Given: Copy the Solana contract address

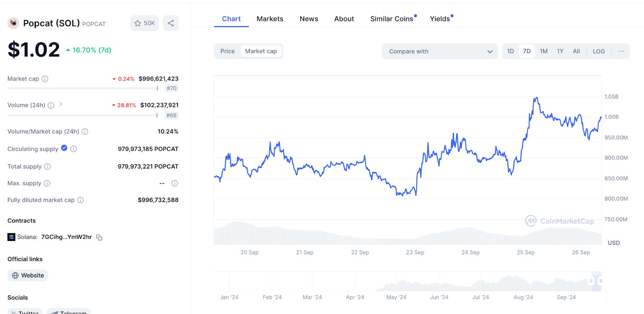Looking at the screenshot, I should tap(99, 238).
